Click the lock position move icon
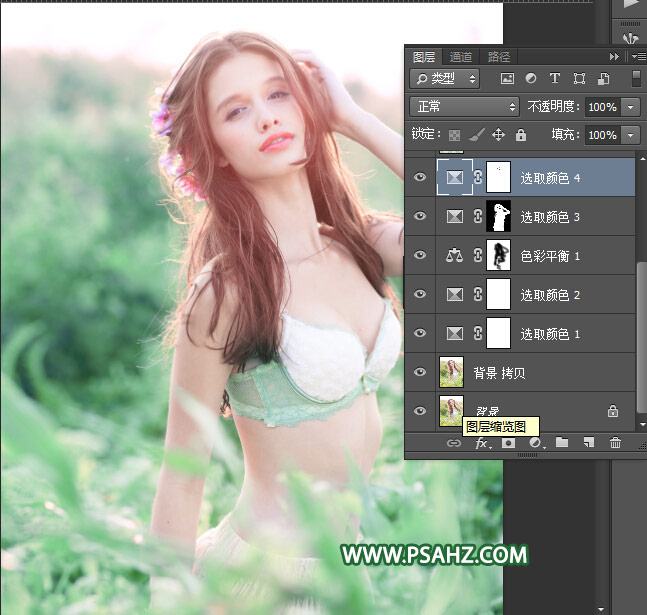 [498, 134]
